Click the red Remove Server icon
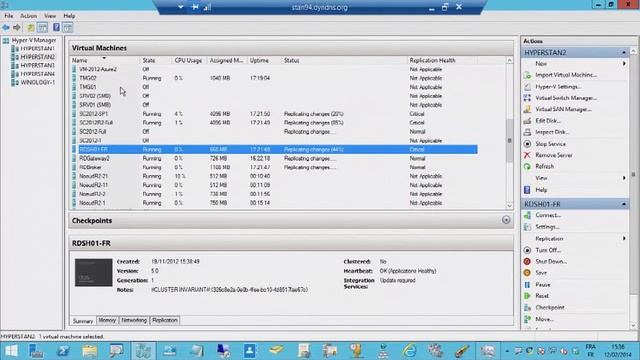Image resolution: width=640 pixels, height=360 pixels. 527,155
